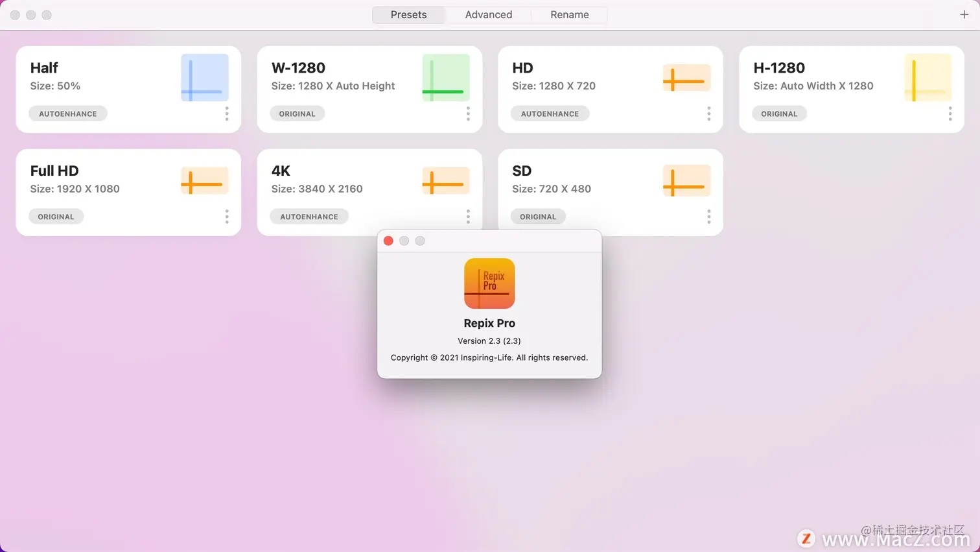Open the options menu for HD preset
Image resolution: width=980 pixels, height=552 pixels.
(709, 114)
